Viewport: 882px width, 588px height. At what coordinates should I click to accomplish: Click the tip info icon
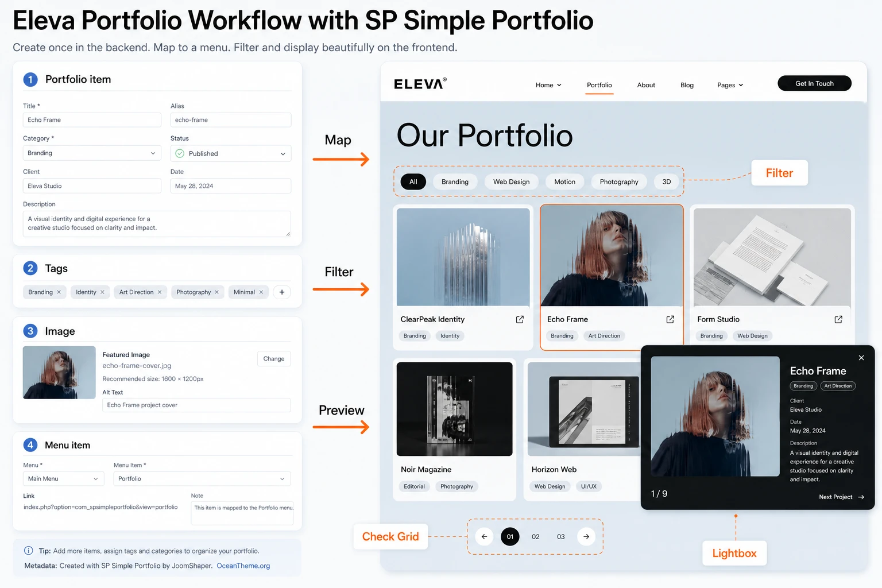coord(28,551)
